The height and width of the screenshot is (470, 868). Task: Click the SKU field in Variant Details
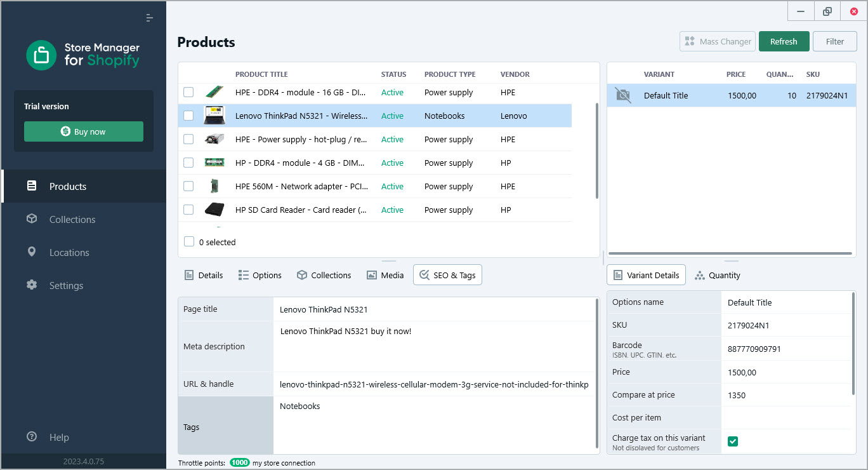click(787, 325)
